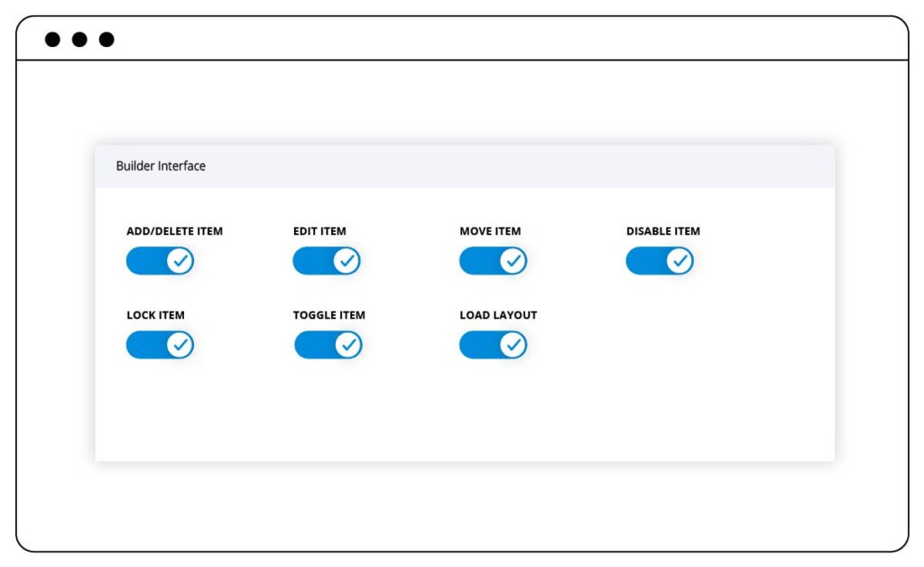Click the Builder Interface panel title
Viewport: 924px width, 567px height.
[161, 166]
